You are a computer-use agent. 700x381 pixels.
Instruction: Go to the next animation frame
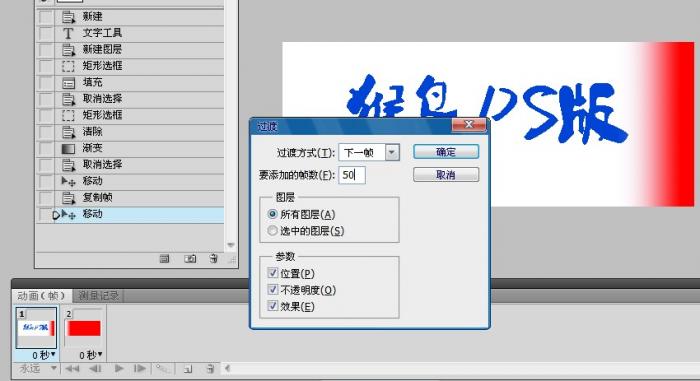tap(140, 368)
